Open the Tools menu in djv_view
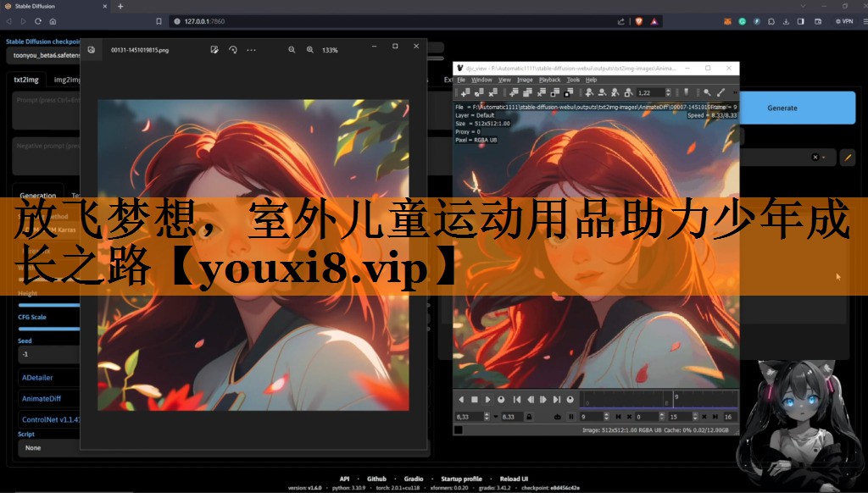Image resolution: width=868 pixels, height=493 pixels. [573, 80]
